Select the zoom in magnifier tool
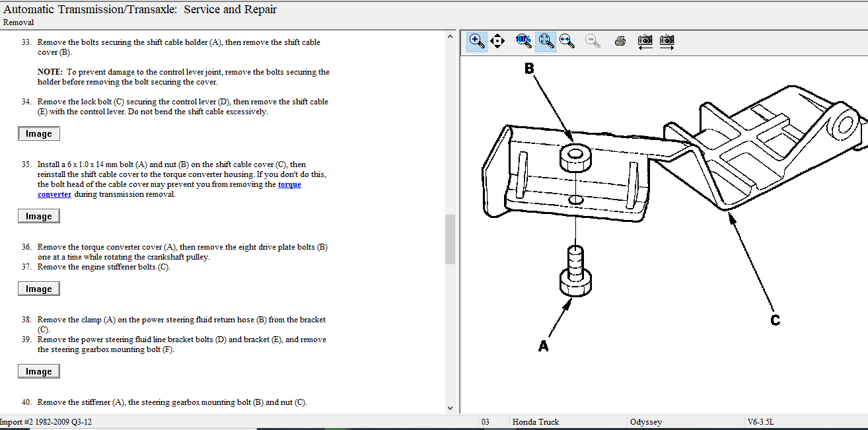This screenshot has height=430, width=868. click(x=477, y=41)
